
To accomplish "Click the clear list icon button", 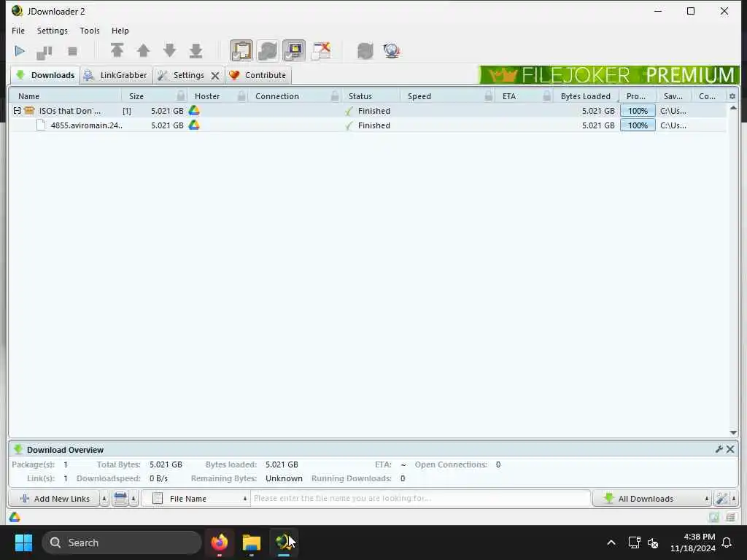I will click(x=120, y=499).
